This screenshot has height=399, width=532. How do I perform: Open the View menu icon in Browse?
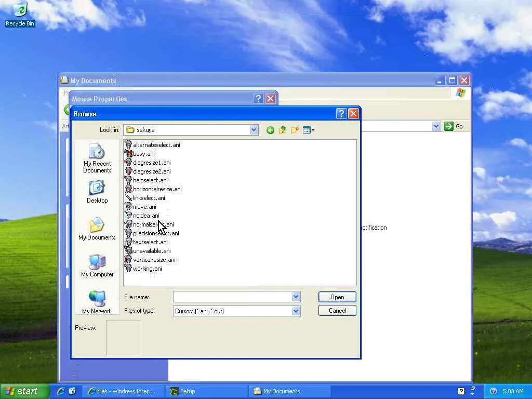point(309,130)
